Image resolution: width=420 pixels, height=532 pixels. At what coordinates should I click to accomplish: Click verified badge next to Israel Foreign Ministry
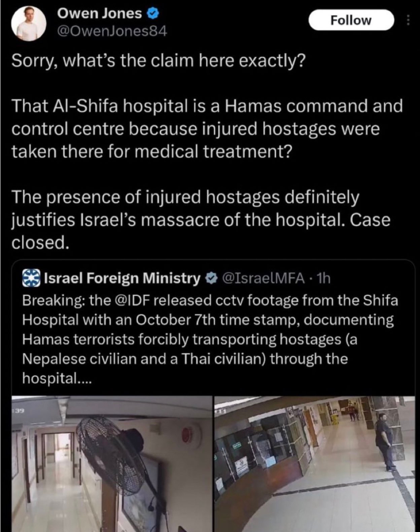pos(210,278)
